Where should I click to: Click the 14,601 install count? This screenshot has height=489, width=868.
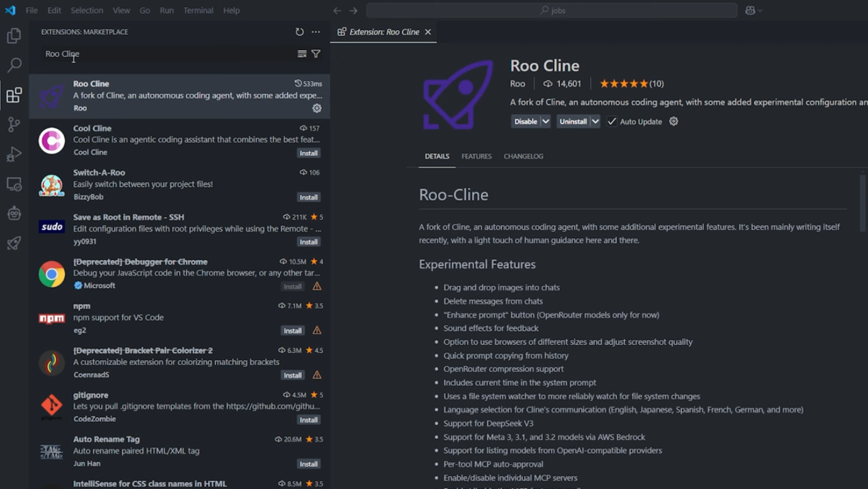tap(562, 84)
